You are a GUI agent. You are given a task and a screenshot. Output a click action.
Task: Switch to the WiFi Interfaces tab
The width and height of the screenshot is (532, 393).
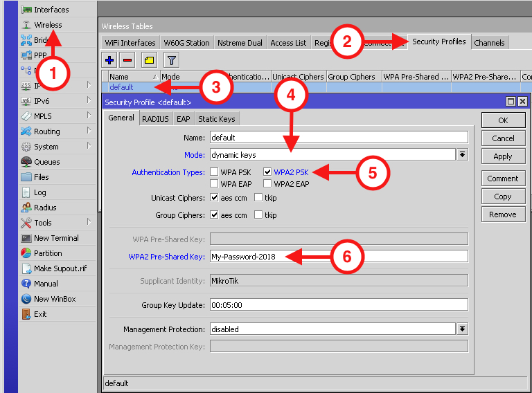[x=130, y=43]
